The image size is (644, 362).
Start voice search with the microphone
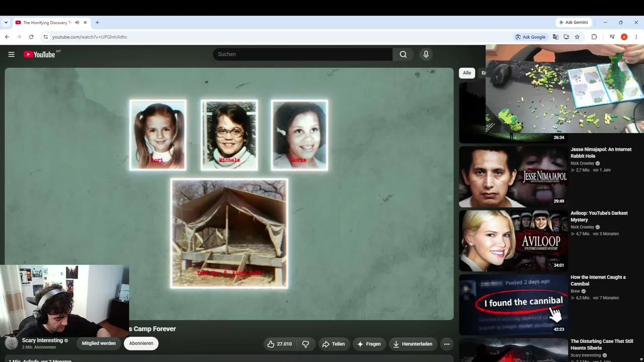[x=426, y=54]
